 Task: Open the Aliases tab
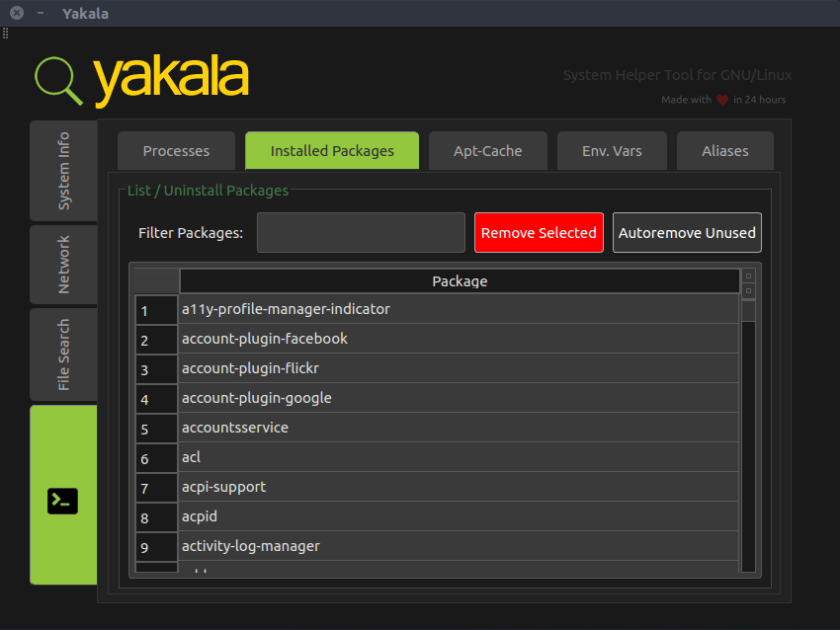click(x=724, y=151)
